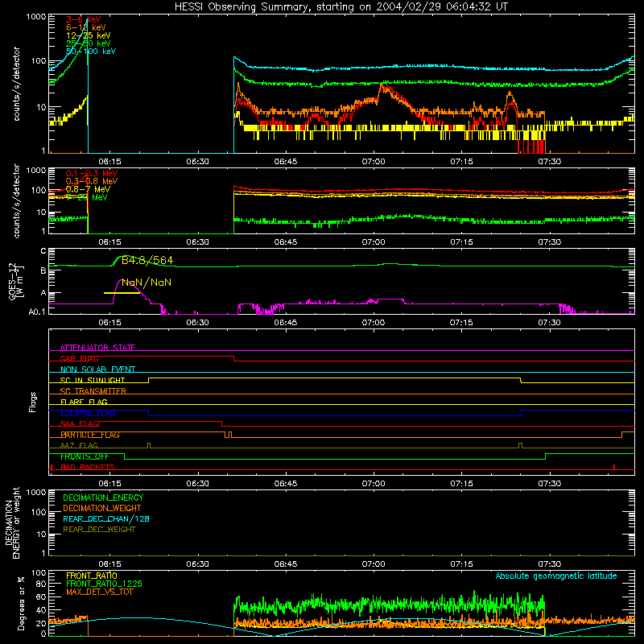
Task: Click the 06:30 tick under the Flags panel
Action: point(197,484)
